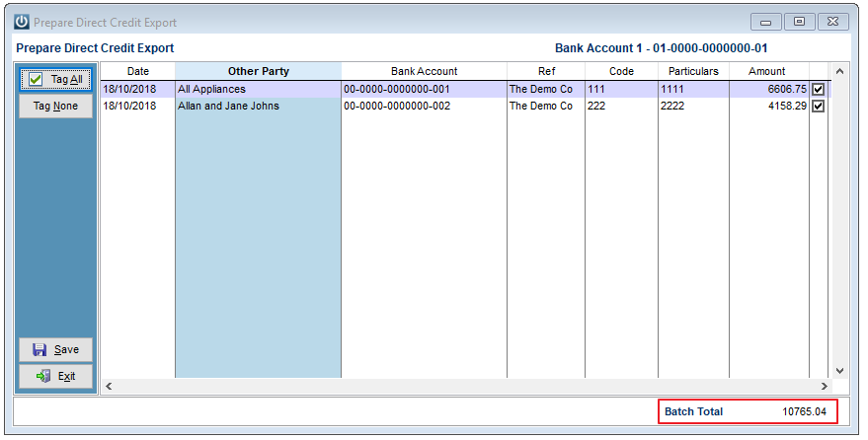This screenshot has height=440, width=868.
Task: Sort by the Date column header
Action: click(138, 71)
